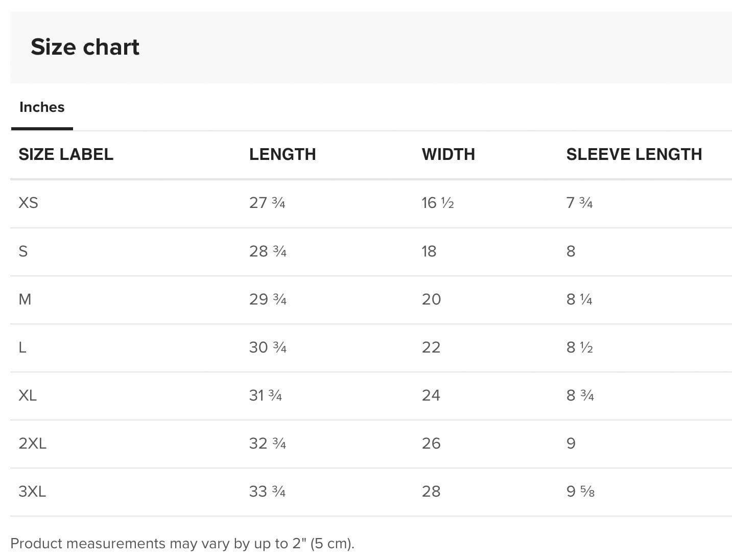This screenshot has width=732, height=560.
Task: Select the XS size row label
Action: tap(28, 203)
